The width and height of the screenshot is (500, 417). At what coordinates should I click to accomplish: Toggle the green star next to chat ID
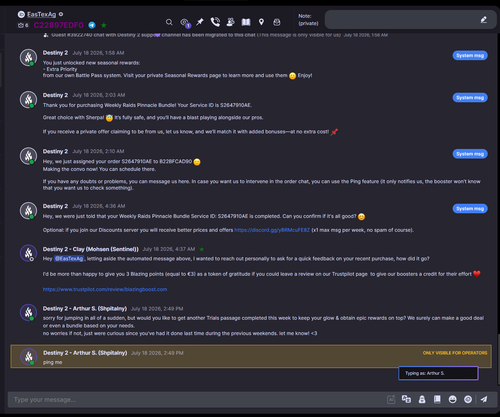coord(104,25)
